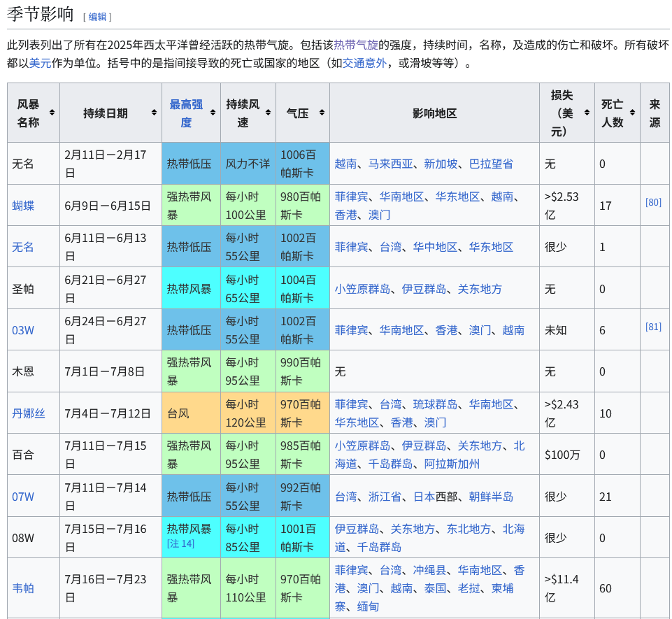Open the 韦帕 storm link
The height and width of the screenshot is (619, 672).
pos(22,588)
